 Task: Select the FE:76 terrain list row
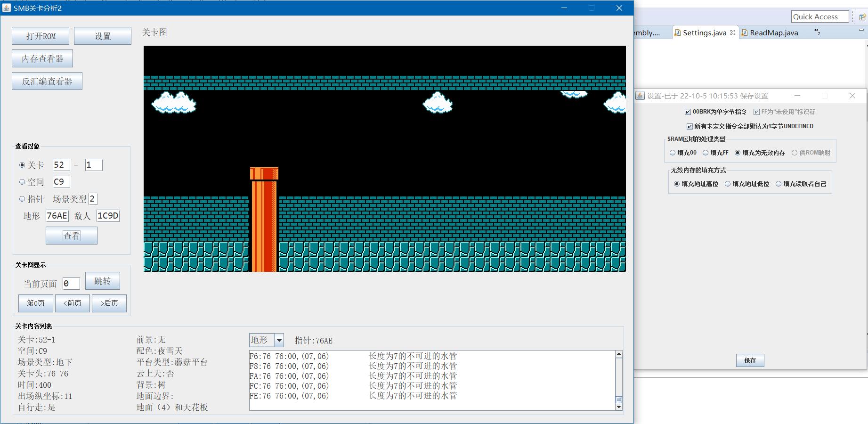tap(432, 396)
